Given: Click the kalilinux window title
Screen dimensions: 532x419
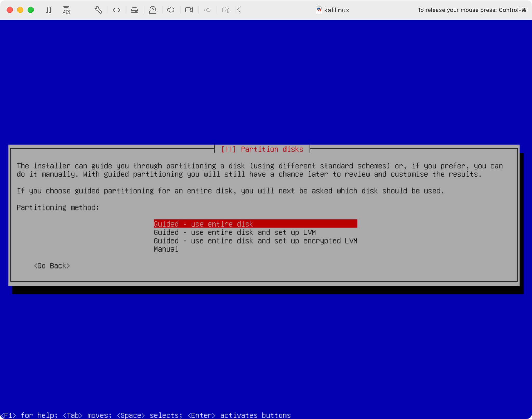Looking at the screenshot, I should [336, 10].
